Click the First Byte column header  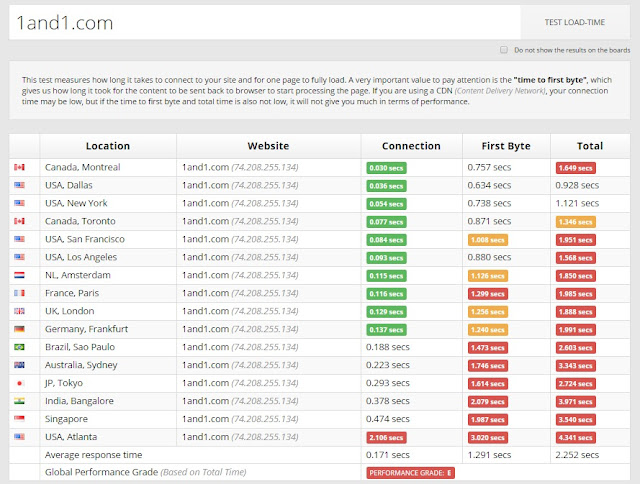coord(506,146)
